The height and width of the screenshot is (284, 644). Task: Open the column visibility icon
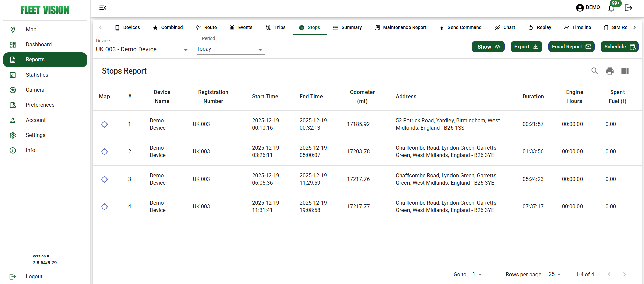point(625,71)
